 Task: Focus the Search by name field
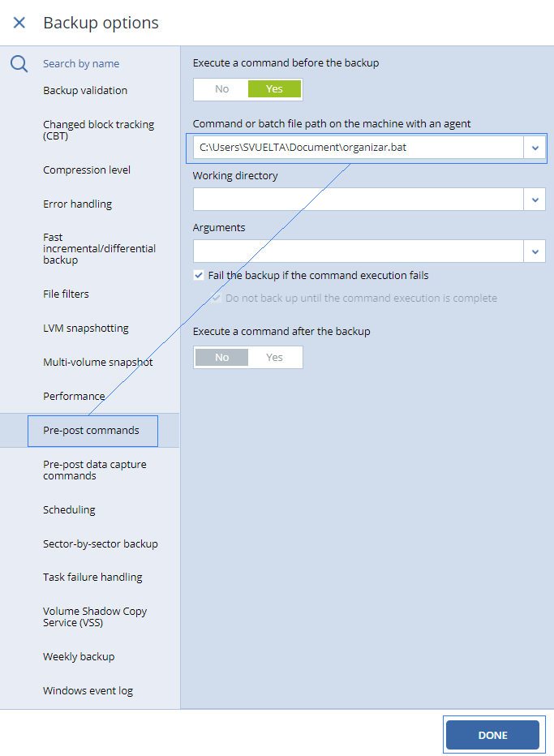coord(97,64)
